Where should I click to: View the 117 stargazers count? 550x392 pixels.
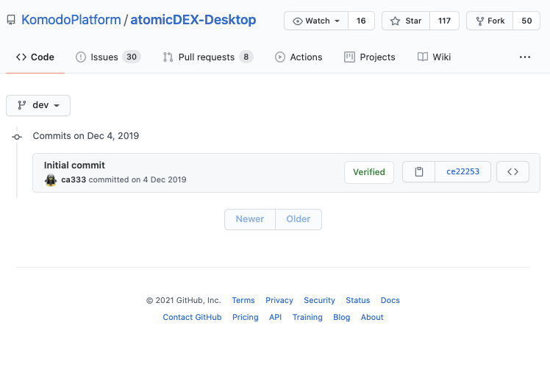coord(444,21)
